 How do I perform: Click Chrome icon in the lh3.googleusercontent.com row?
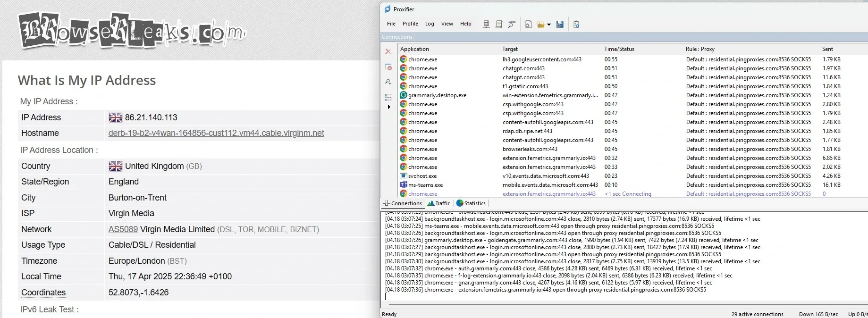click(404, 59)
